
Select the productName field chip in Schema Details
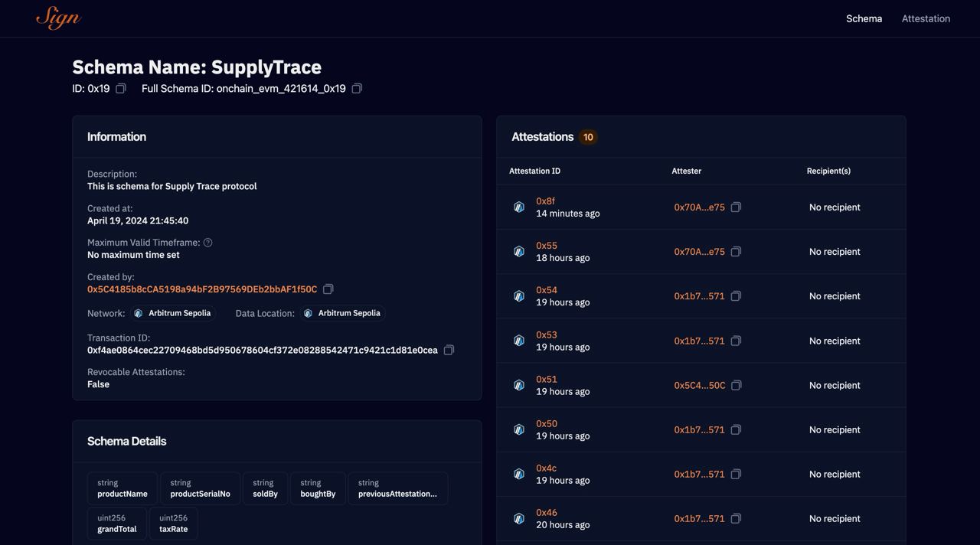(122, 488)
